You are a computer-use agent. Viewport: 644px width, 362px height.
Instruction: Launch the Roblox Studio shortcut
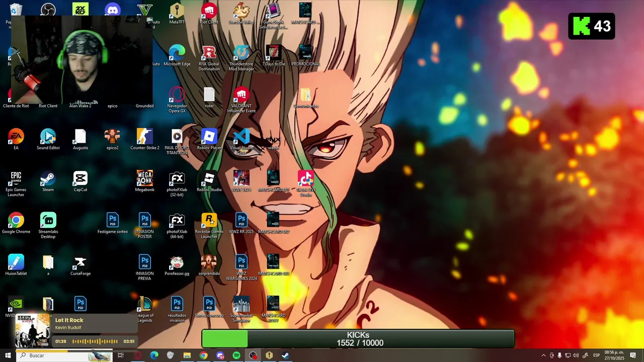[209, 181]
